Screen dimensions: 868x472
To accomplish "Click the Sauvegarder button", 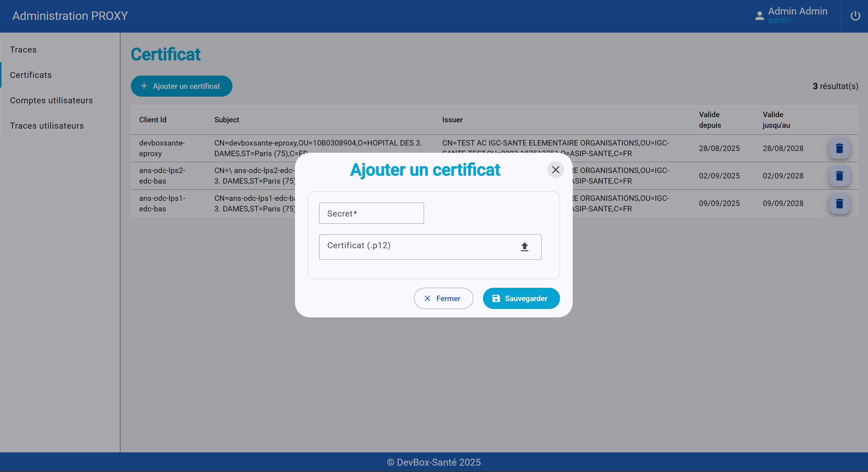I will pyautogui.click(x=521, y=298).
